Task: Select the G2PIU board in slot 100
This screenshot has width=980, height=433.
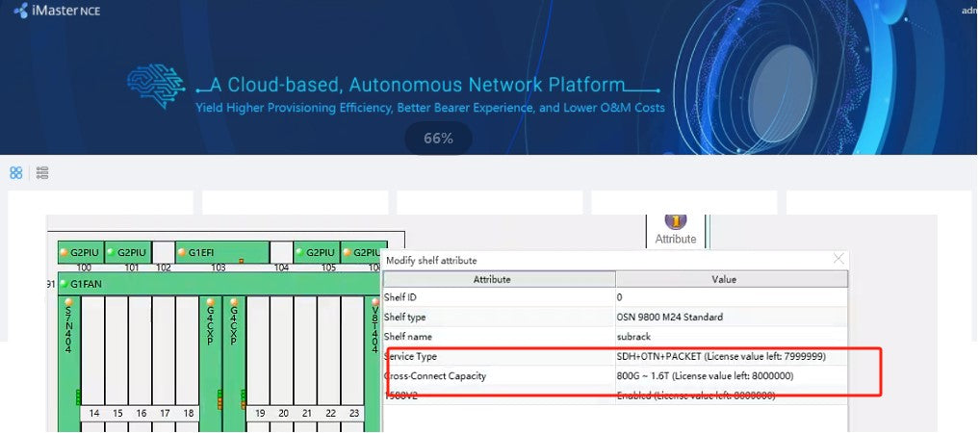Action: tap(81, 252)
